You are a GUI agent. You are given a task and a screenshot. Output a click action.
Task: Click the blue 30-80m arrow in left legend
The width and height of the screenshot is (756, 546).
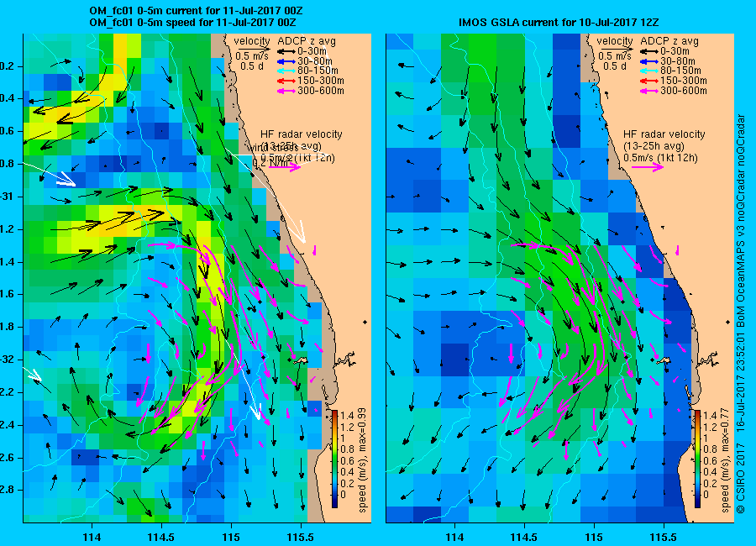[x=286, y=61]
